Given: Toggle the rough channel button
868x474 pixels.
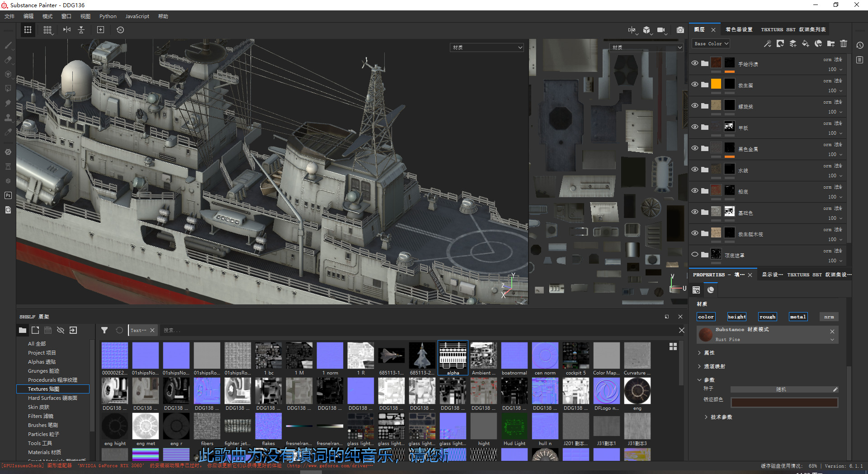Looking at the screenshot, I should [x=768, y=317].
